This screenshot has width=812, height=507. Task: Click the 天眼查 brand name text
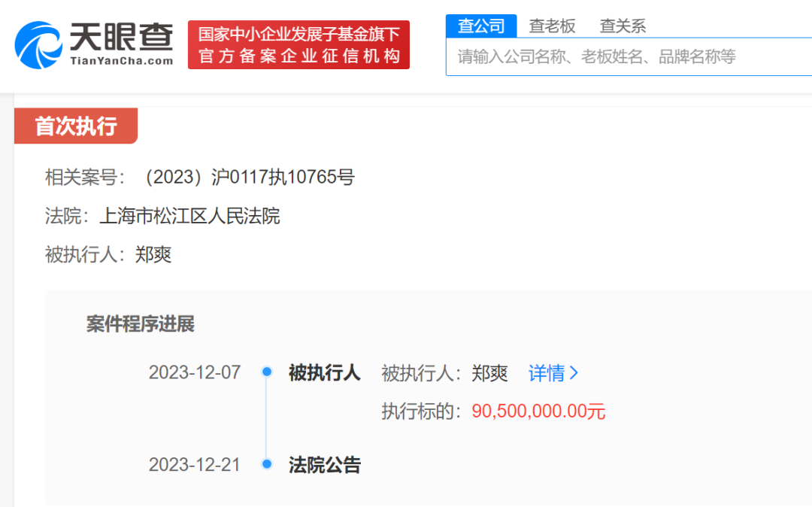click(x=121, y=35)
